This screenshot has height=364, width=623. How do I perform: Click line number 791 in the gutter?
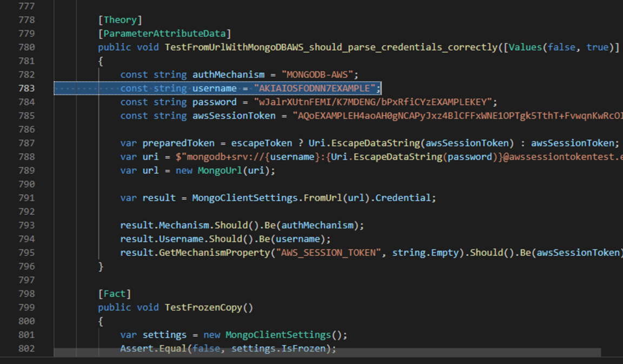26,198
